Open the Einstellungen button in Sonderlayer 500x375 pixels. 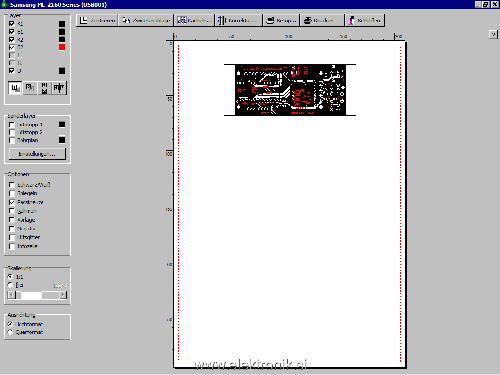[37, 154]
